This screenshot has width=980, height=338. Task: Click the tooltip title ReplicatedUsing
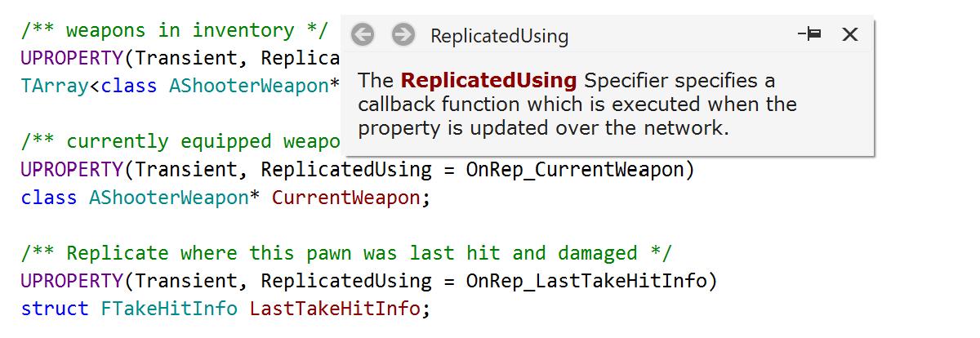(x=499, y=36)
